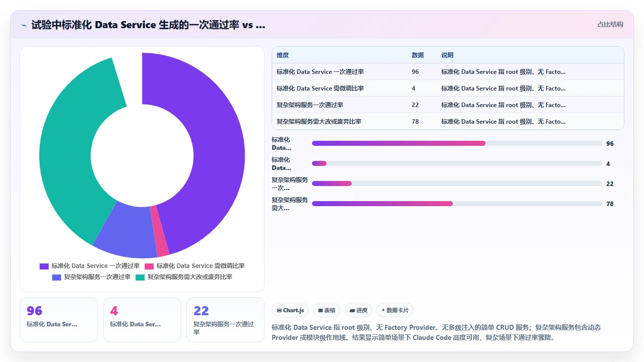This screenshot has width=644, height=362.
Task: Click table cell 复杂架构服务一次通过率
Action: click(310, 105)
